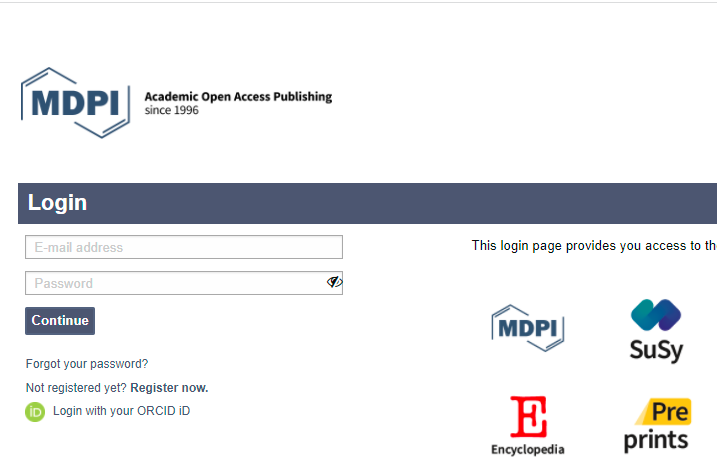Click the "Academic Open Access Publishing" tagline
Viewport: 717px width, 466px height.
pos(238,97)
